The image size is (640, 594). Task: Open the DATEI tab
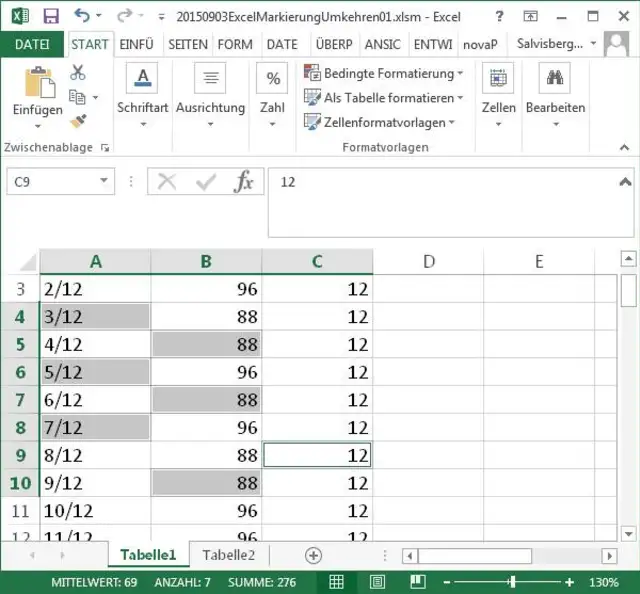click(x=32, y=44)
